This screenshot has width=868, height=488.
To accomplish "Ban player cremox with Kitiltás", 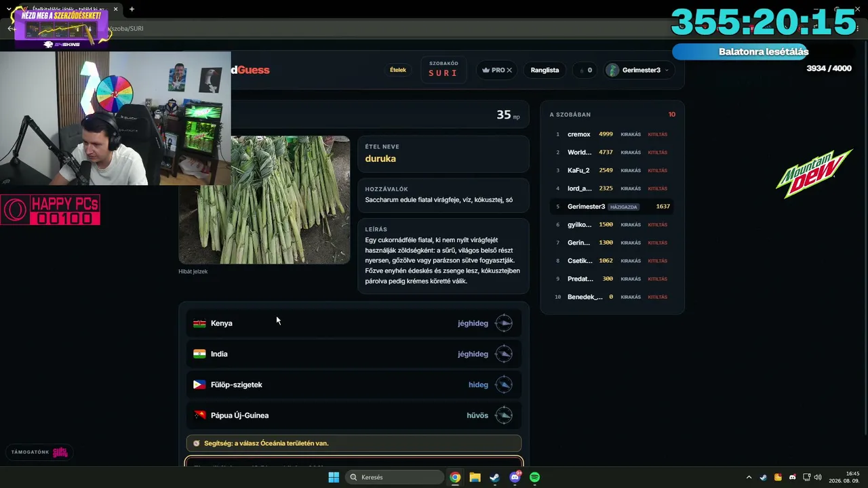I will [x=657, y=134].
